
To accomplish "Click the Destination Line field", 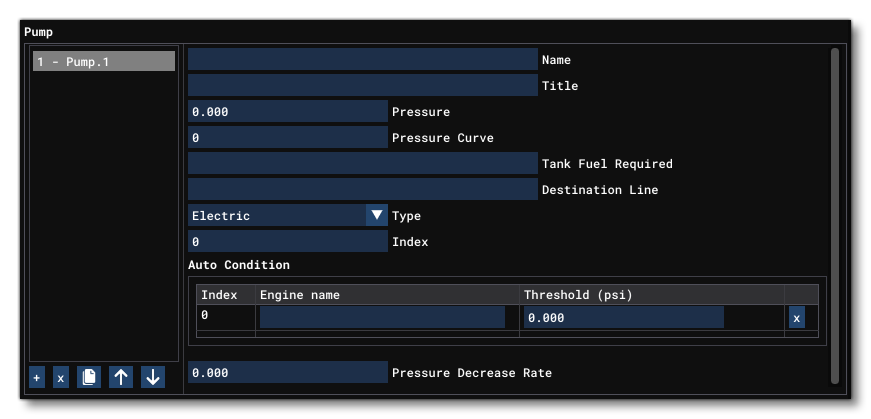I will tap(362, 190).
